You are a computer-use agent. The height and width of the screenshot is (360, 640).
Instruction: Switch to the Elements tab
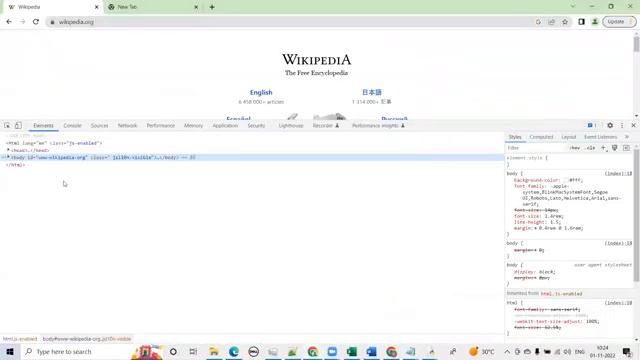coord(43,126)
